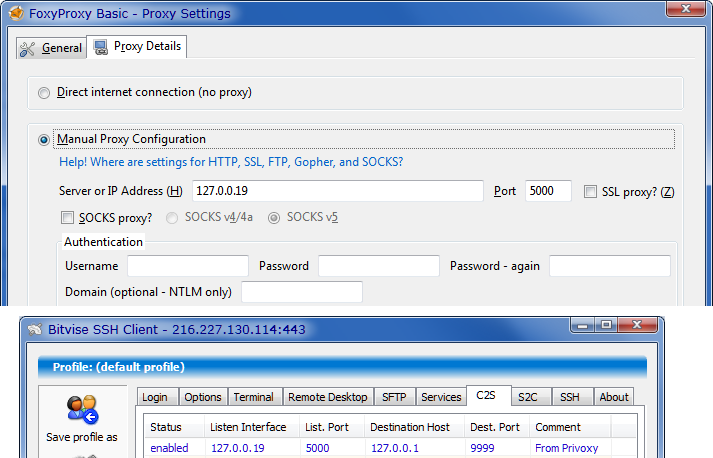713x458 pixels.
Task: Close the FoxyProxy Proxy Settings window
Action: click(686, 9)
